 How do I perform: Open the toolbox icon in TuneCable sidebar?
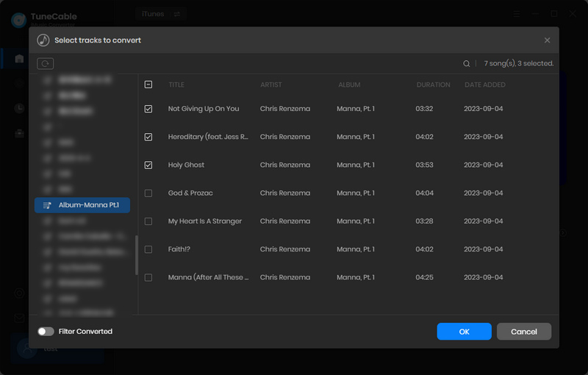pyautogui.click(x=19, y=134)
